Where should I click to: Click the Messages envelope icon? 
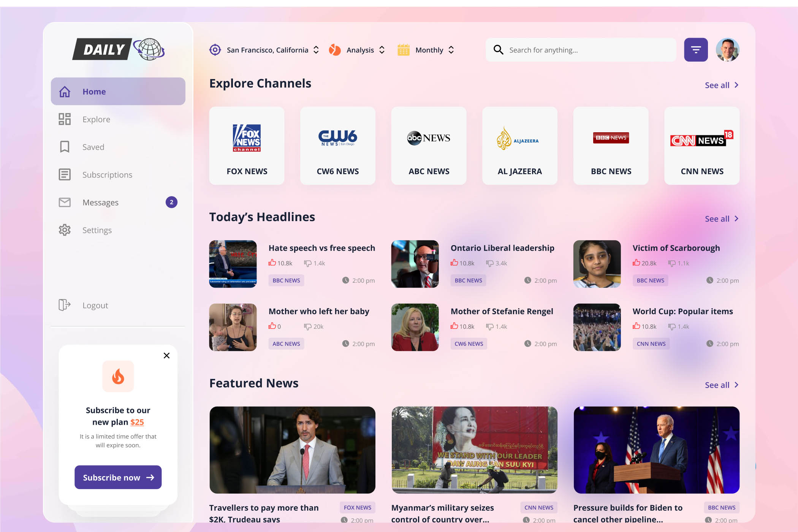point(65,202)
